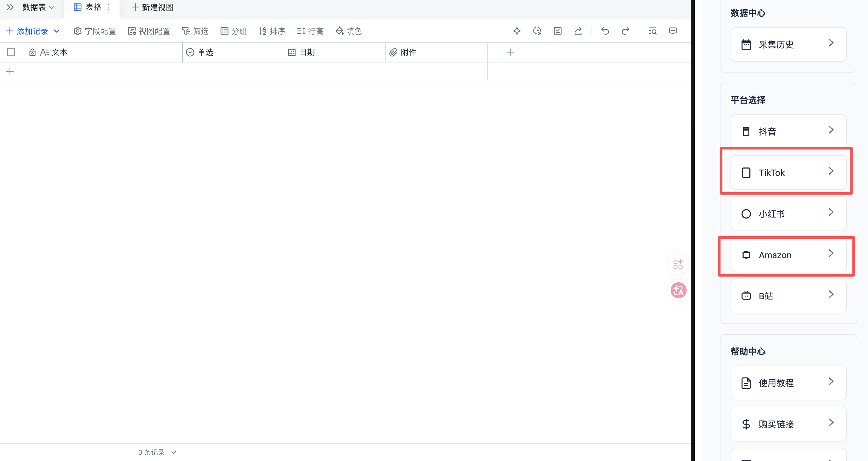Click the lock icon in 文本 header
Screen dimensions: 868x461
(32, 52)
